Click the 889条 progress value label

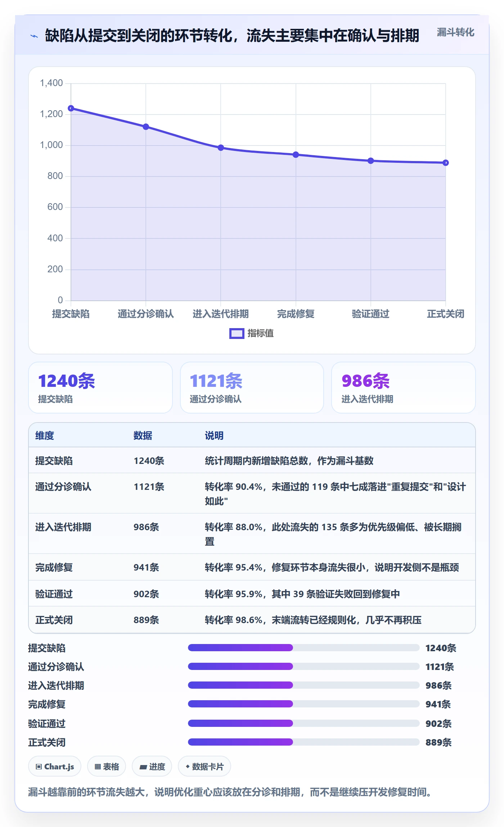point(438,742)
